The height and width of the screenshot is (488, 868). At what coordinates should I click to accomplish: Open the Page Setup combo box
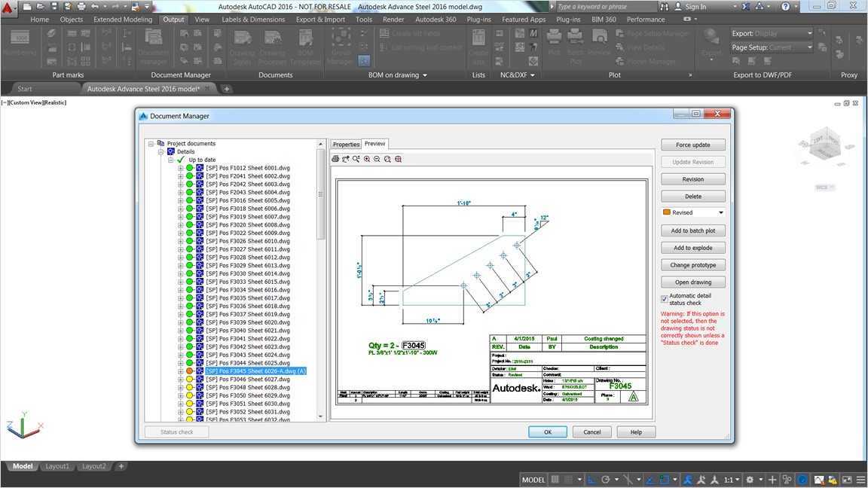click(x=772, y=47)
